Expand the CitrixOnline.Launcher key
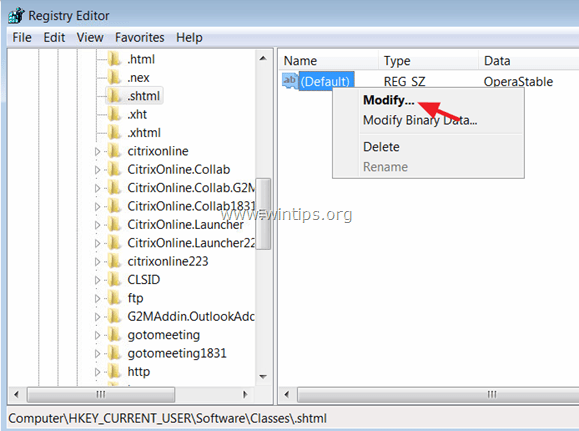 coord(97,225)
